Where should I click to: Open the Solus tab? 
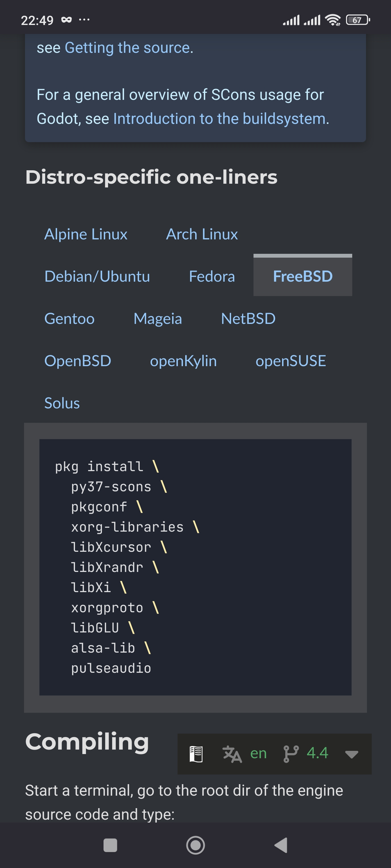coord(62,403)
